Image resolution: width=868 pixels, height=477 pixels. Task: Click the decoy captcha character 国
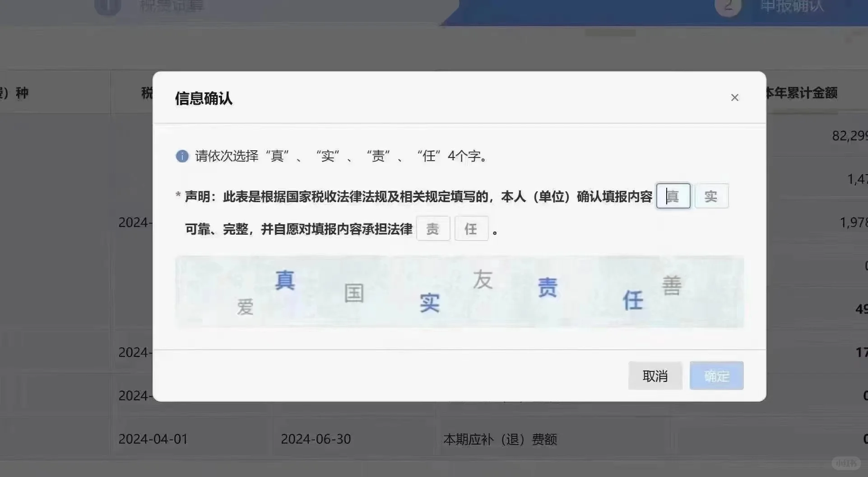point(354,293)
